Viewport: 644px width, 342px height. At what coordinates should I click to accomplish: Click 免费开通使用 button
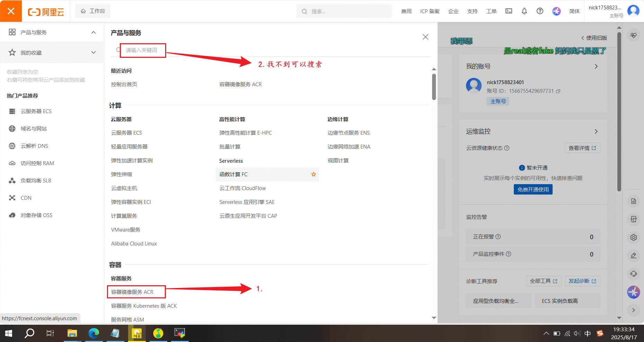coord(533,189)
